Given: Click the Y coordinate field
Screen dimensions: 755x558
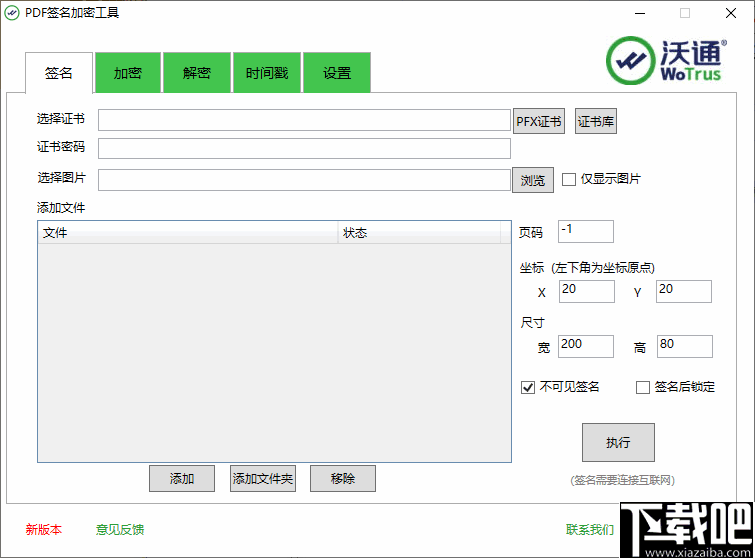Looking at the screenshot, I should coord(684,291).
